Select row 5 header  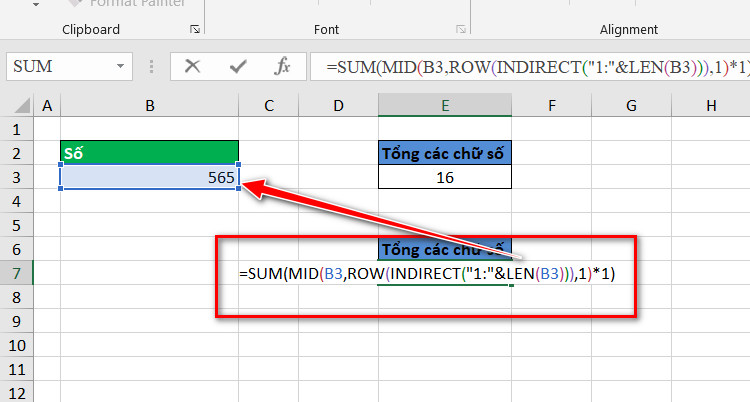point(17,225)
